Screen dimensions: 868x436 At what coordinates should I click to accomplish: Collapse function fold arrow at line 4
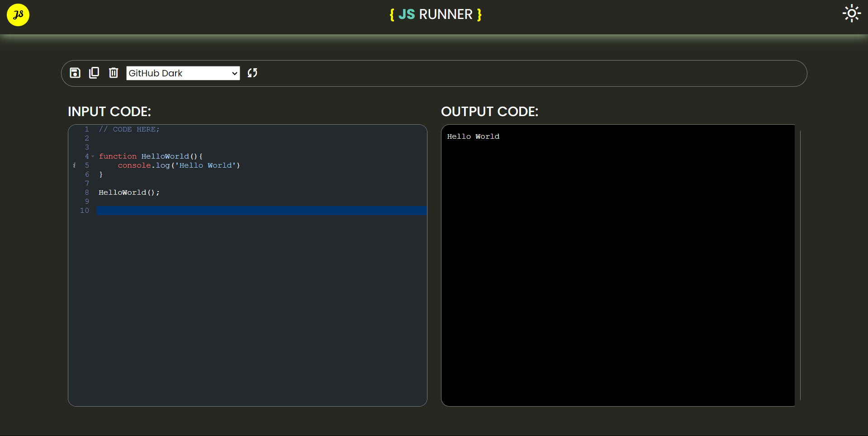(93, 156)
